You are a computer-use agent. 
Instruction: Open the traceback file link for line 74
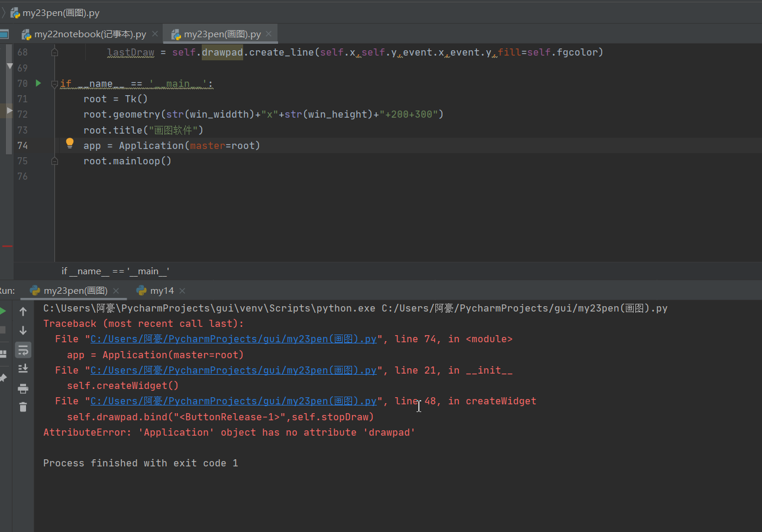click(x=233, y=339)
